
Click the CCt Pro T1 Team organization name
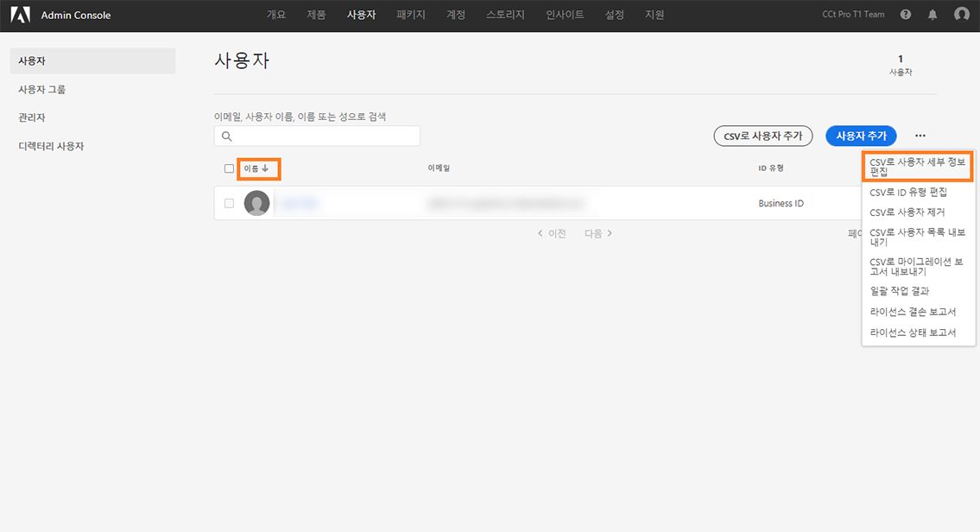point(853,15)
